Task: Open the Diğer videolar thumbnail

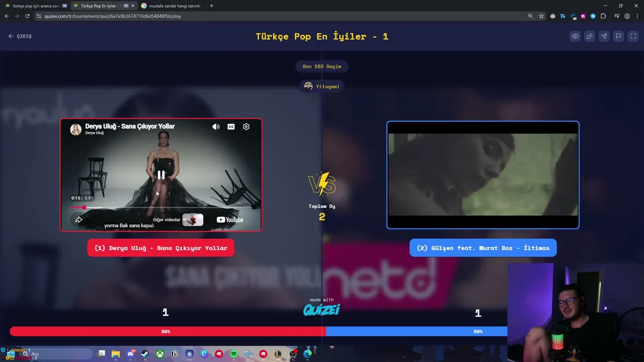Action: point(193,220)
